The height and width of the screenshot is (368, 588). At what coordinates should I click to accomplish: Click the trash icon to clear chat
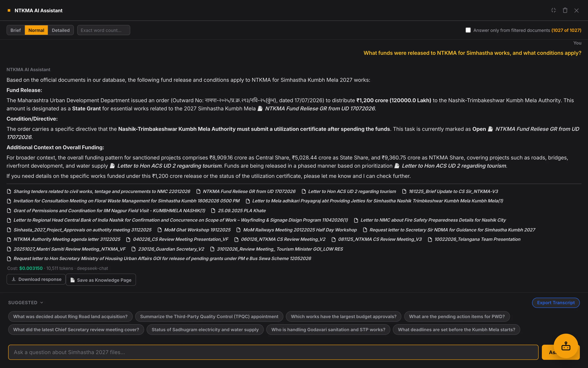(x=565, y=10)
